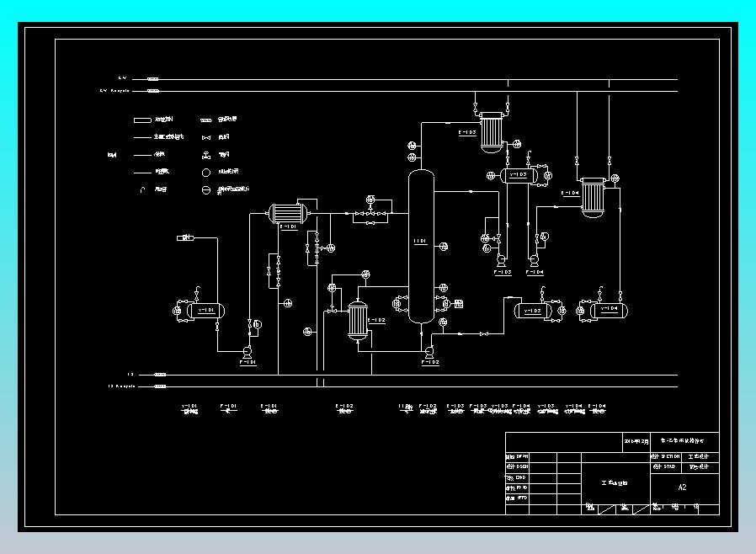Select the drawing title in title block

[x=615, y=483]
